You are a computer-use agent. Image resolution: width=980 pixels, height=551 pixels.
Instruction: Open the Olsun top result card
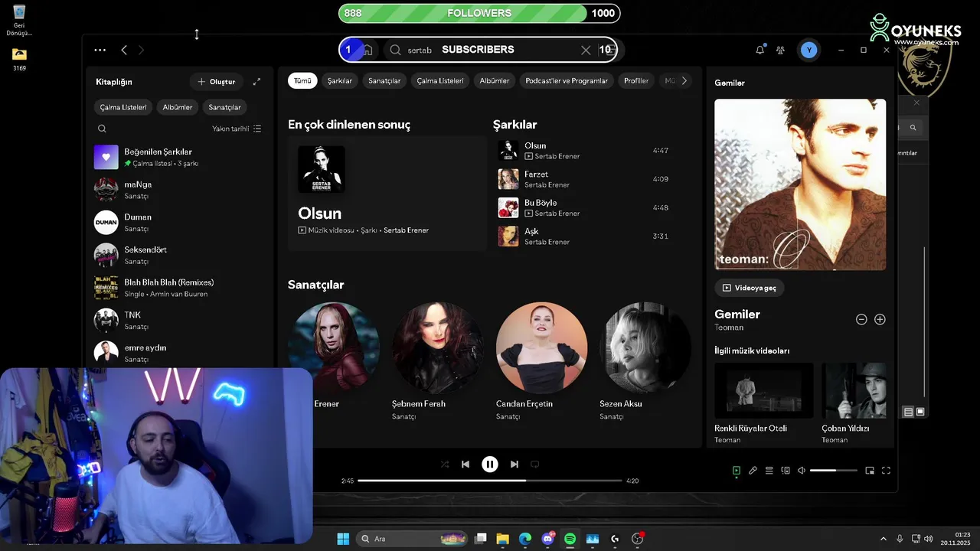387,194
